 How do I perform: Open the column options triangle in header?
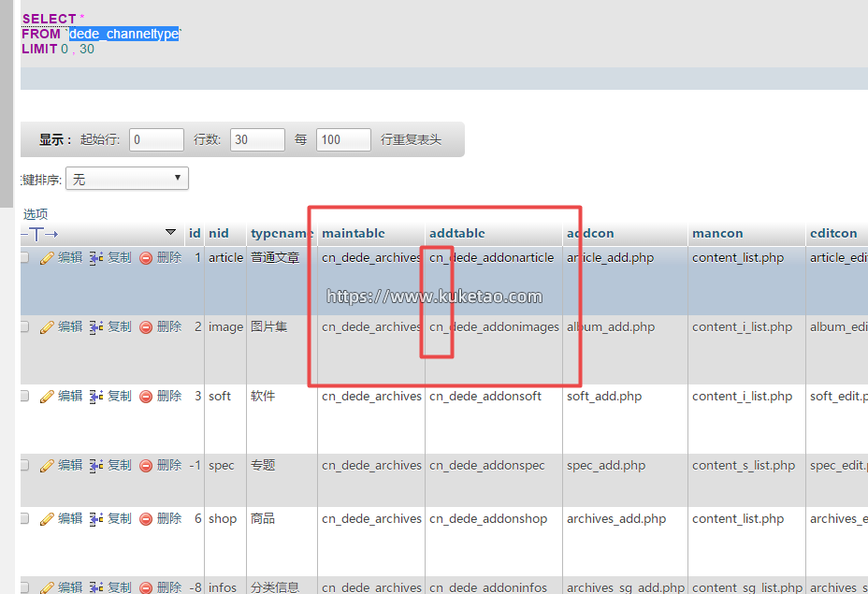pyautogui.click(x=170, y=232)
